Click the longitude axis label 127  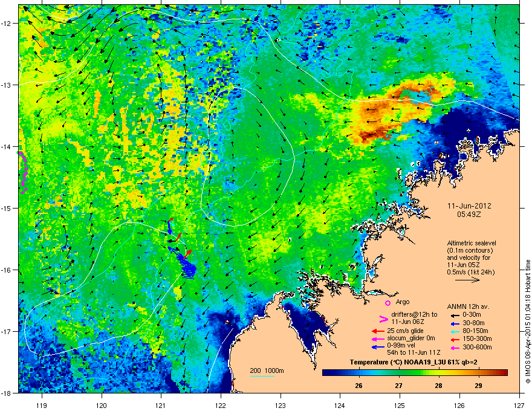click(x=519, y=405)
